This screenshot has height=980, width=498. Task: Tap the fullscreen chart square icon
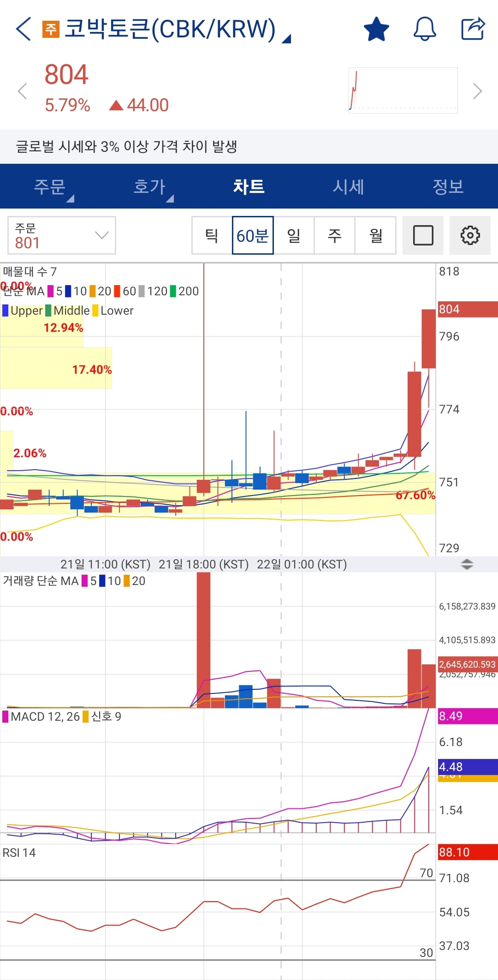pyautogui.click(x=423, y=235)
